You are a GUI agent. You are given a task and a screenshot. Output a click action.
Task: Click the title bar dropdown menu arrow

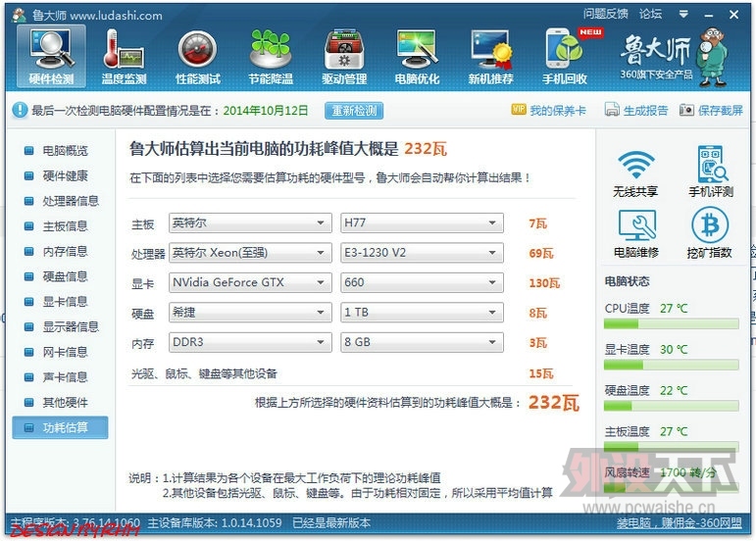(x=683, y=15)
